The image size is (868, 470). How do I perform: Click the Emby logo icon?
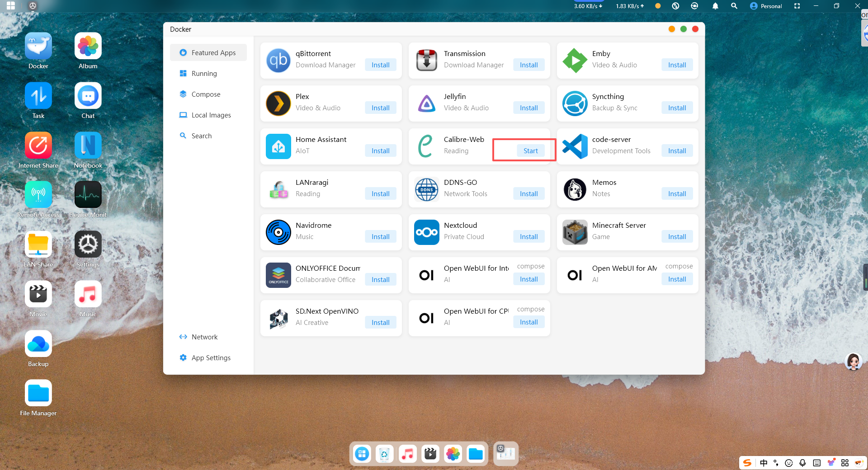pos(575,61)
